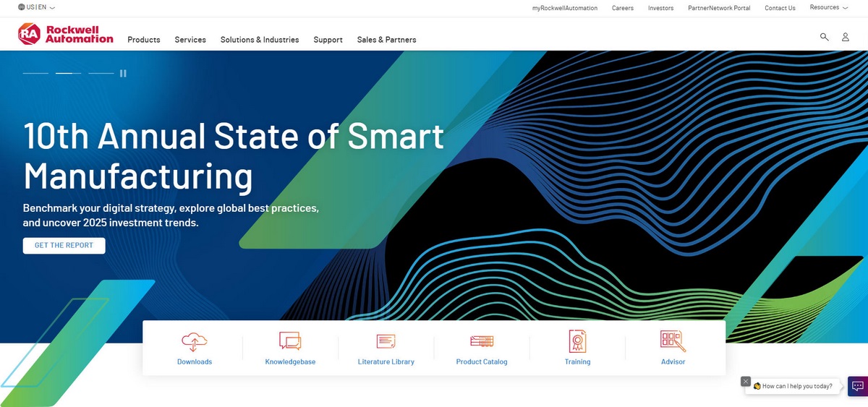Click the search magnifier icon
Image resolution: width=868 pixels, height=407 pixels.
coord(824,37)
